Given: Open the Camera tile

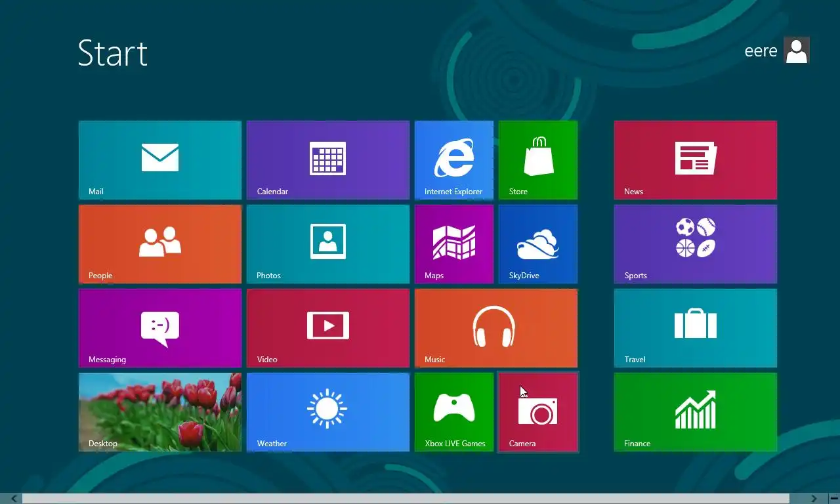Looking at the screenshot, I should click(538, 412).
